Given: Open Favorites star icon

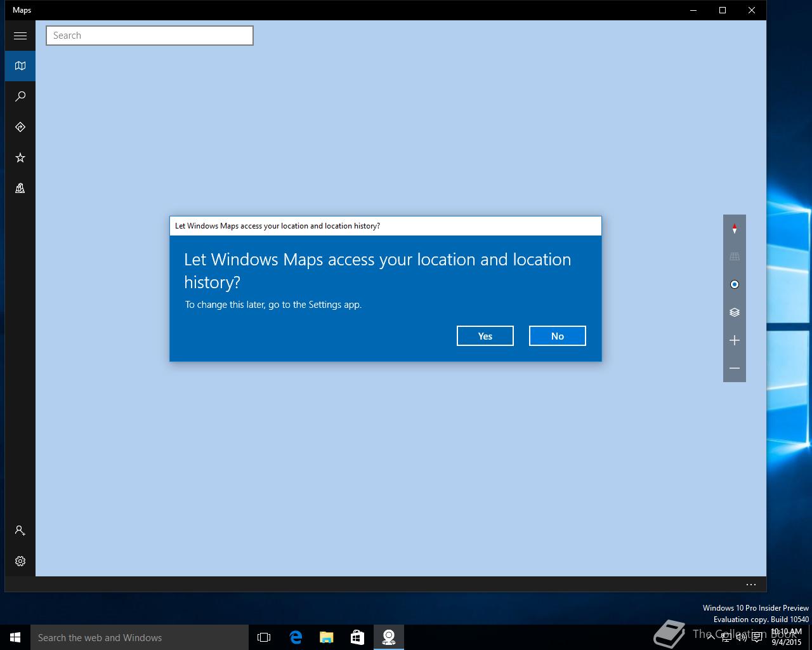Looking at the screenshot, I should coord(20,157).
